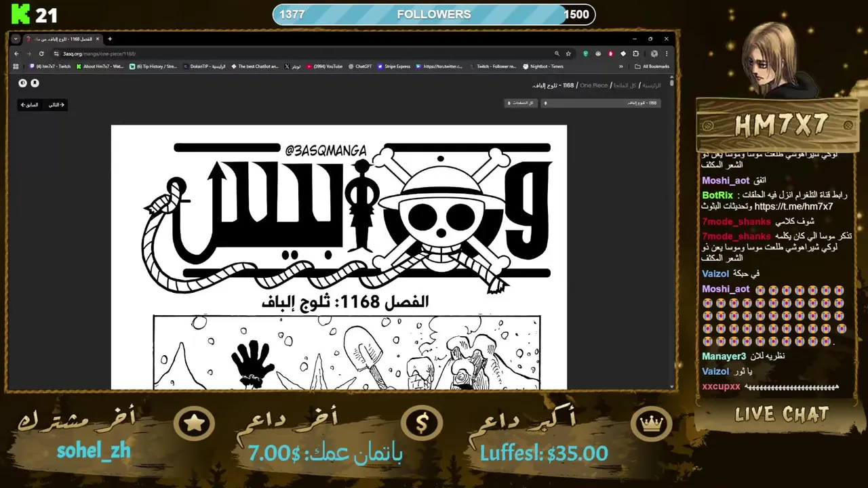Viewport: 868px width, 488px height.
Task: Select the chapter 1168 browser tab
Action: coord(62,39)
